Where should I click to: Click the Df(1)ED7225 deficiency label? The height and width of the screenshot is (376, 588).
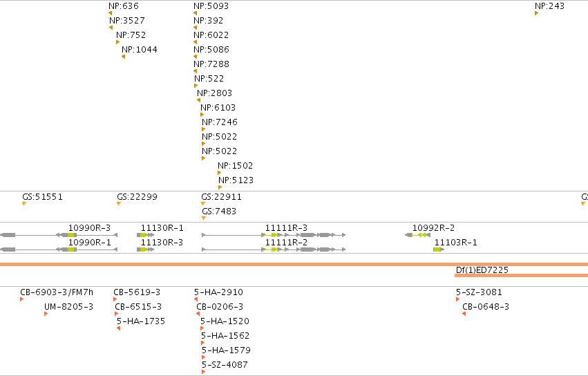pyautogui.click(x=482, y=270)
